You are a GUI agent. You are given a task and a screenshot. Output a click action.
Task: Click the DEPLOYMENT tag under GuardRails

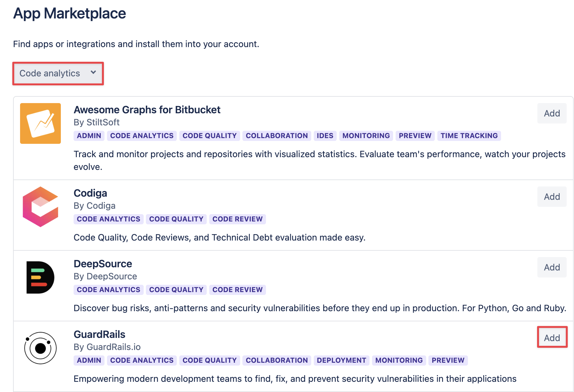click(x=341, y=360)
